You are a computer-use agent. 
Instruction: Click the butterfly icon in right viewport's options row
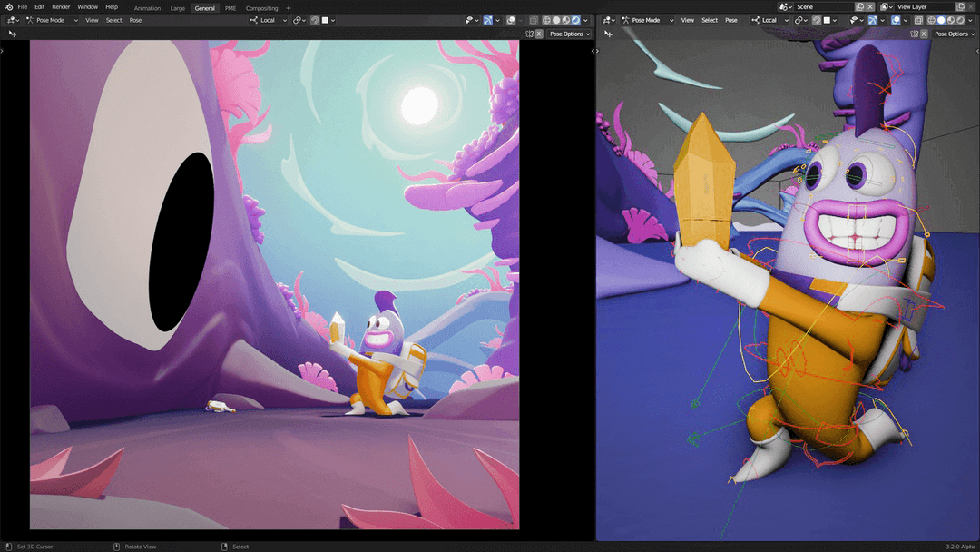point(915,34)
